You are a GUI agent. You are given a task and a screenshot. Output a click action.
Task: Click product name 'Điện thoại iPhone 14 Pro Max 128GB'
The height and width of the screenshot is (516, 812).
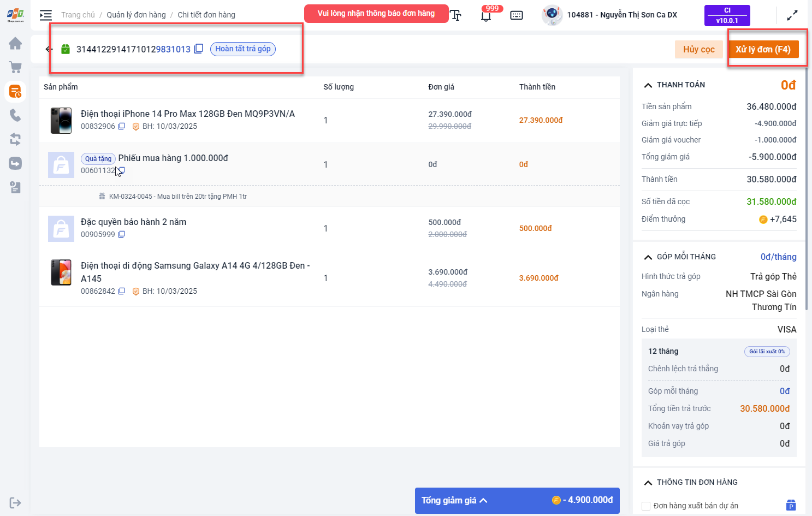click(x=188, y=114)
